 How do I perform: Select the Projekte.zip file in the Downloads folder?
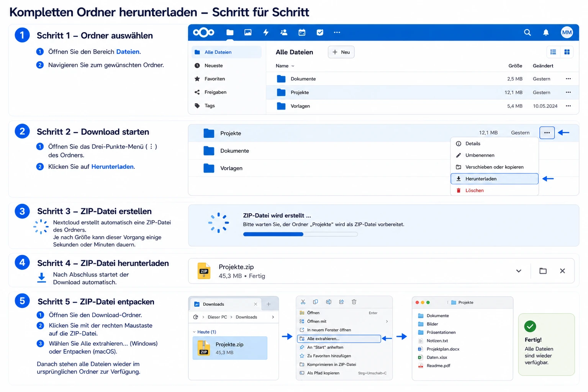click(230, 348)
